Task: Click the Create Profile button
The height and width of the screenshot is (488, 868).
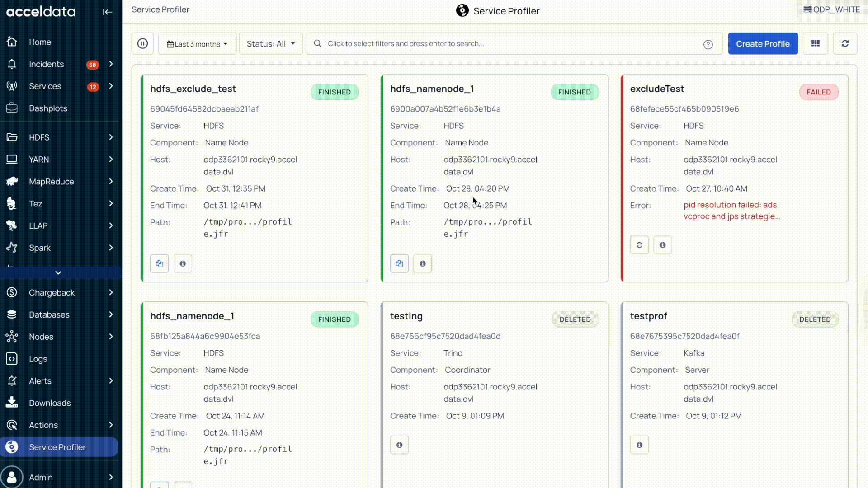Action: point(762,44)
